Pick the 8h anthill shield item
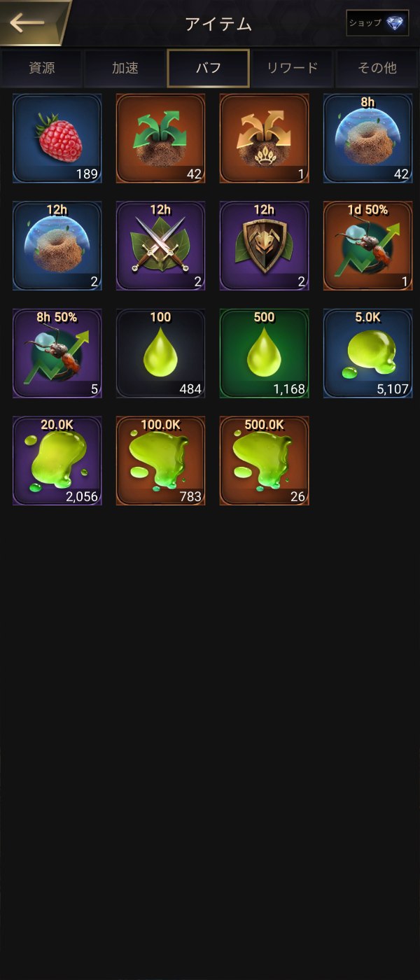This screenshot has height=980, width=420. (368, 139)
